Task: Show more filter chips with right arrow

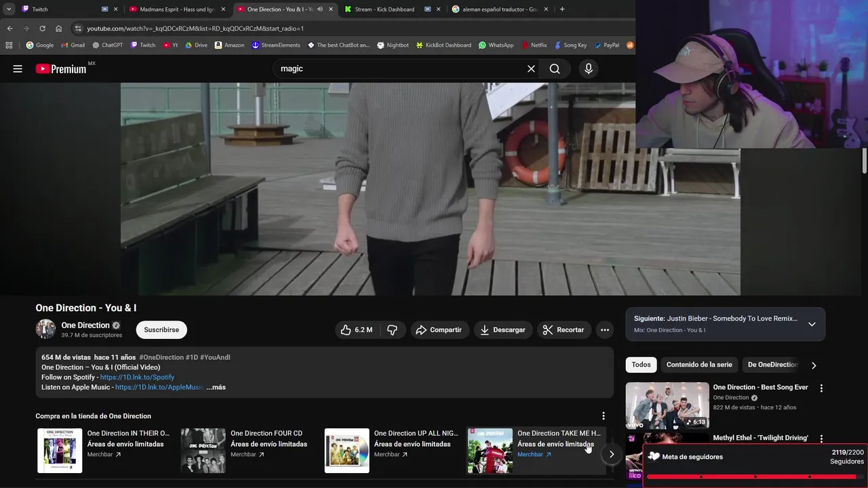Action: pos(814,365)
